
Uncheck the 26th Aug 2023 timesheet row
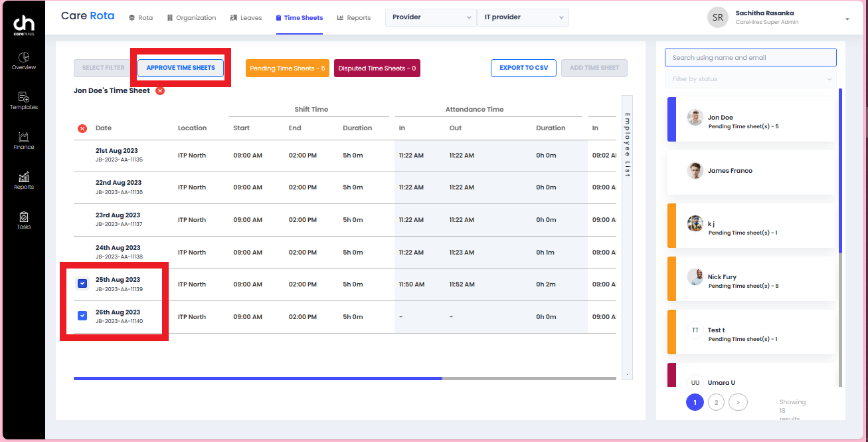click(82, 315)
